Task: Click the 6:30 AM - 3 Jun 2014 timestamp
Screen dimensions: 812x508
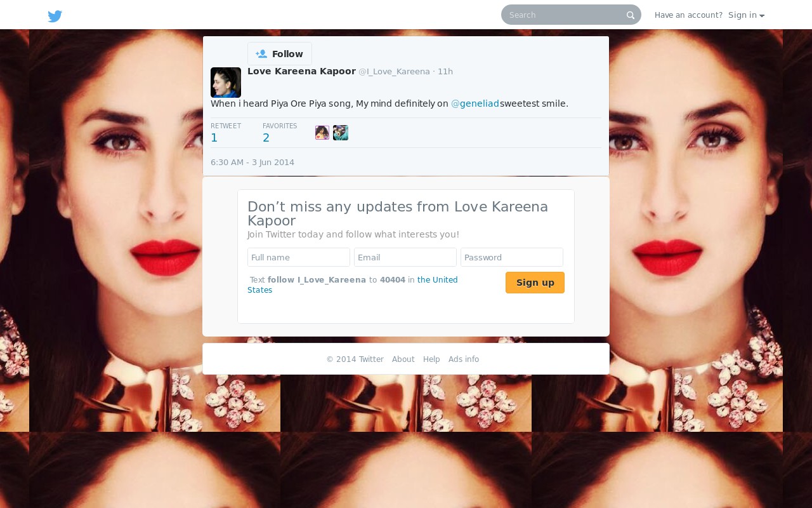Action: pyautogui.click(x=252, y=163)
